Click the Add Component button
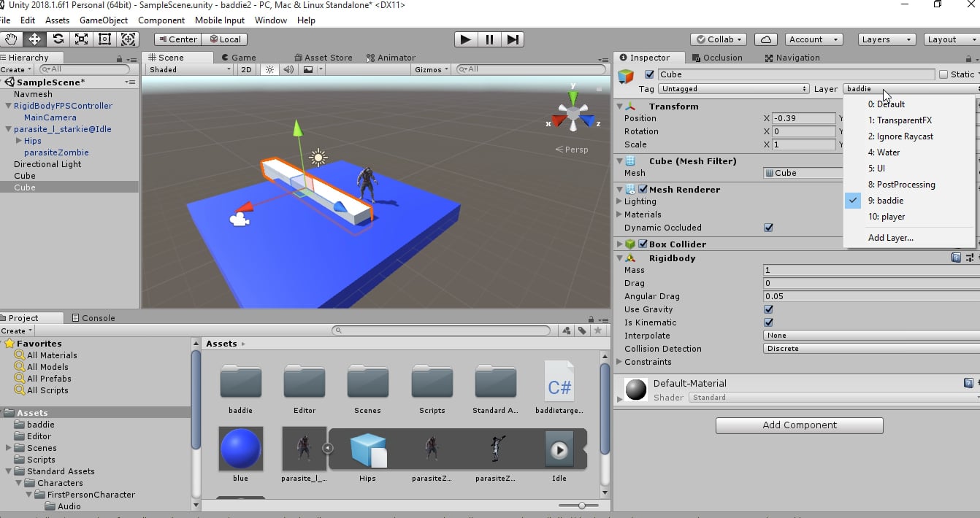Image resolution: width=980 pixels, height=518 pixels. [x=800, y=425]
